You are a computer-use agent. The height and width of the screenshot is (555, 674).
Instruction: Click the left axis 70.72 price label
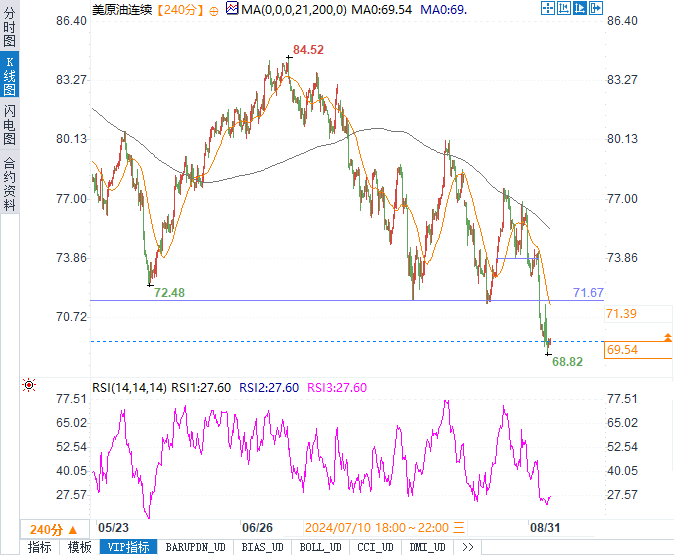pyautogui.click(x=71, y=317)
